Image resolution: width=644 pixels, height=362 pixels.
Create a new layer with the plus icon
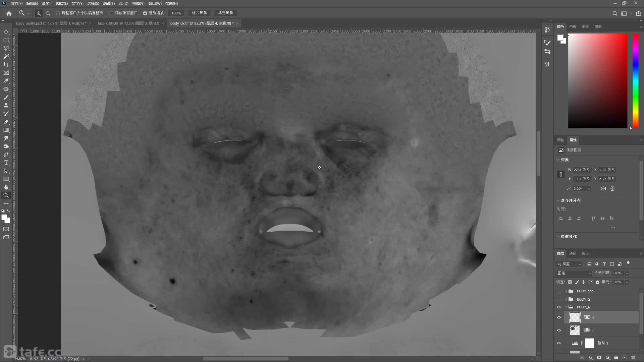[625, 358]
